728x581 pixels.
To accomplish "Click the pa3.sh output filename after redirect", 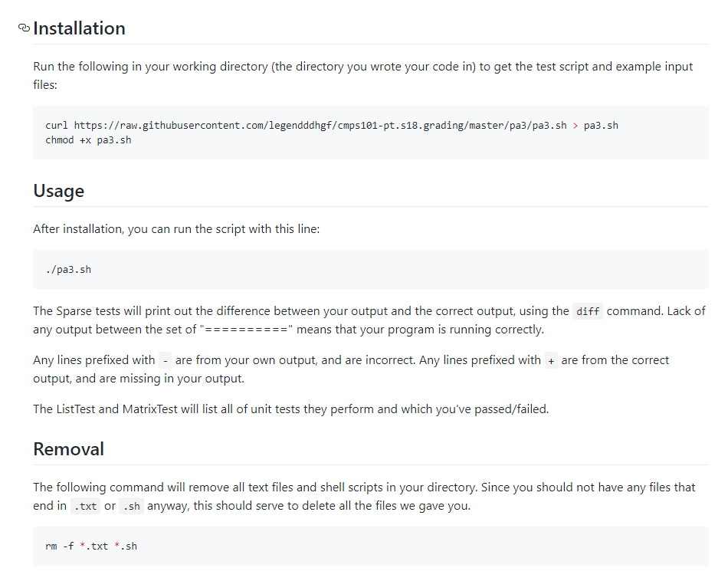I will [x=601, y=126].
